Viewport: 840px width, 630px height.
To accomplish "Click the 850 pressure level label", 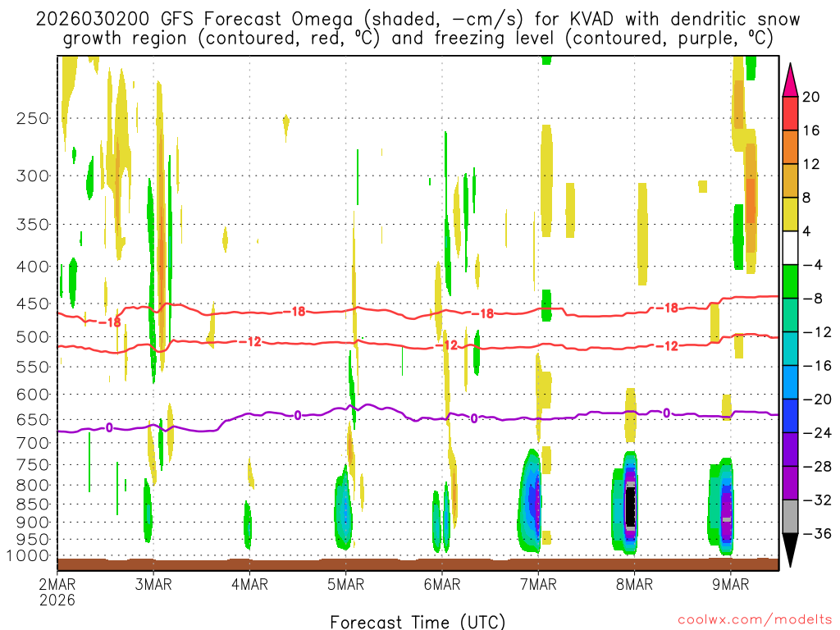I will pos(32,504).
